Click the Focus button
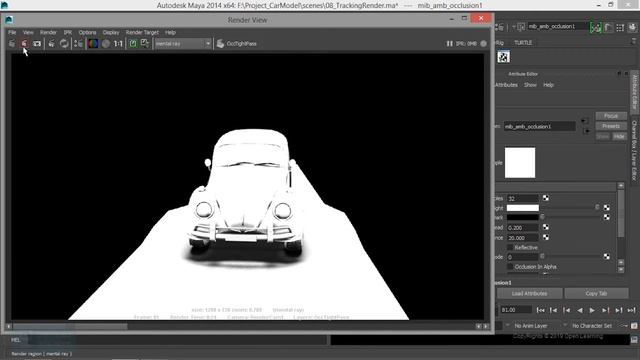The width and height of the screenshot is (640, 360). pos(611,116)
